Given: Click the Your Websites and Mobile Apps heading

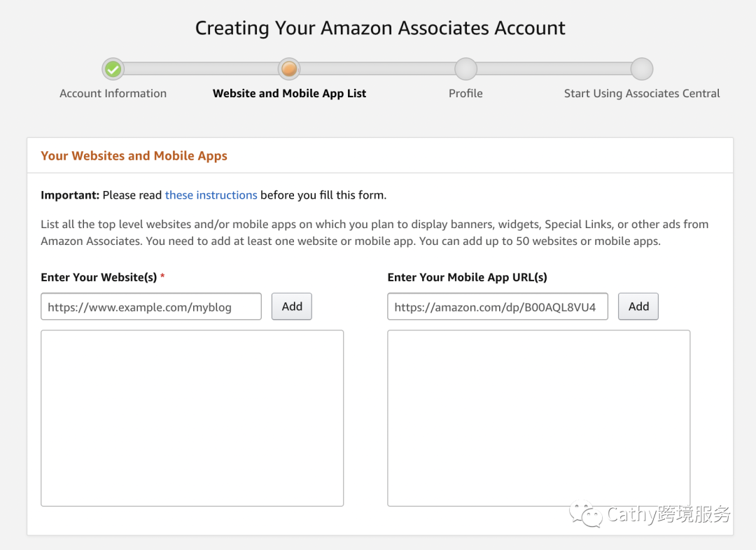Looking at the screenshot, I should (x=134, y=156).
